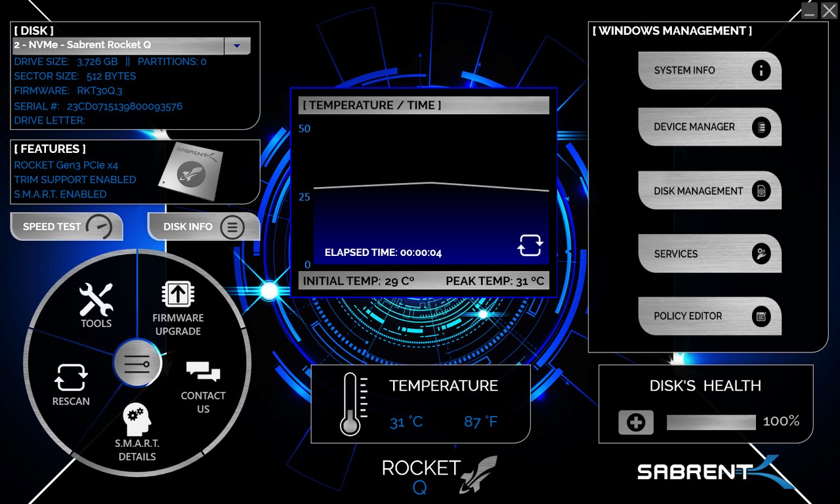Image resolution: width=840 pixels, height=504 pixels.
Task: Click the Disk Management drive icon
Action: (x=761, y=191)
